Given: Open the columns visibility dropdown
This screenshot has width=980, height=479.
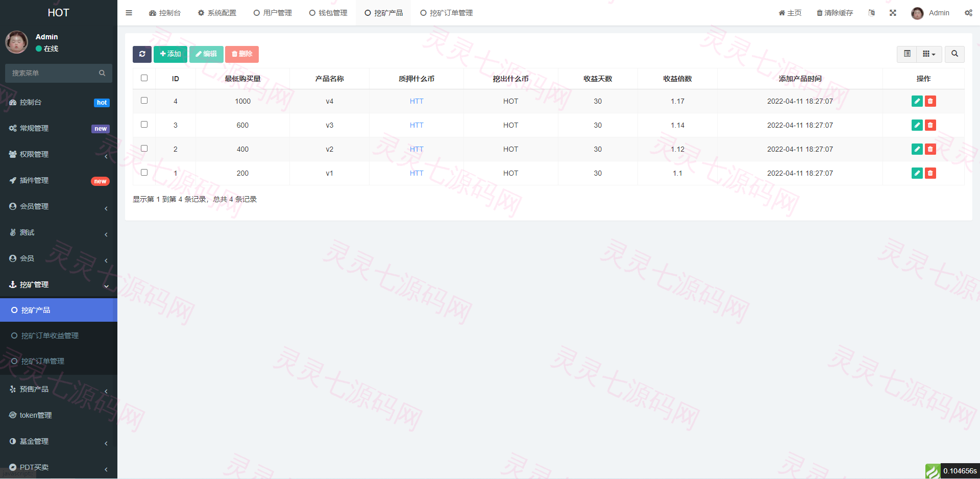Looking at the screenshot, I should (929, 54).
